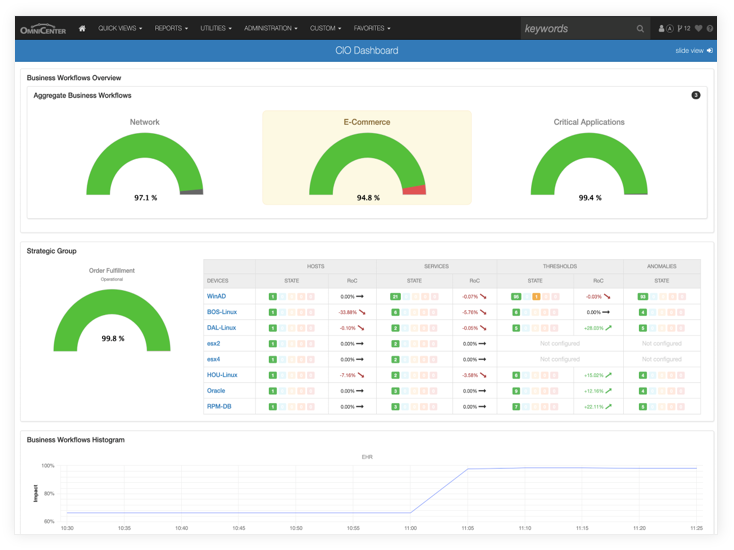This screenshot has width=734, height=550.
Task: Click the OmniCenter logo
Action: (x=43, y=29)
